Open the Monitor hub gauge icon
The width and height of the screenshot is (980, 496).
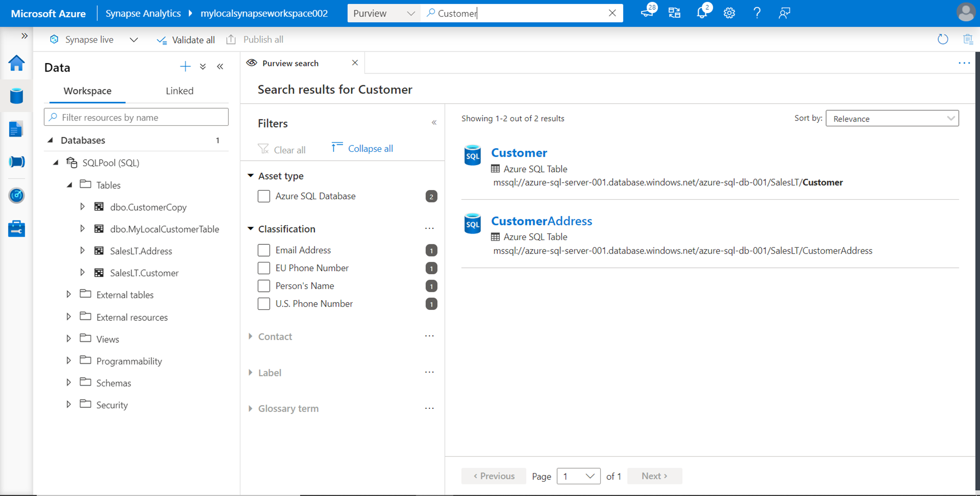[17, 195]
